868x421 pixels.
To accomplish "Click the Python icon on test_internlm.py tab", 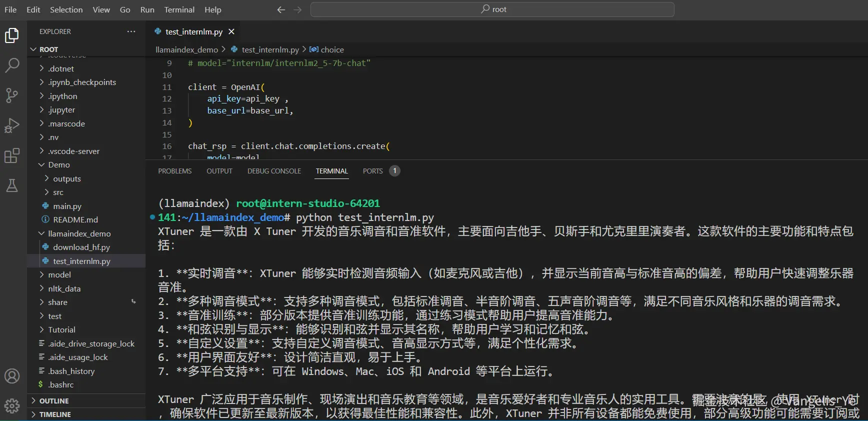I will tap(158, 31).
